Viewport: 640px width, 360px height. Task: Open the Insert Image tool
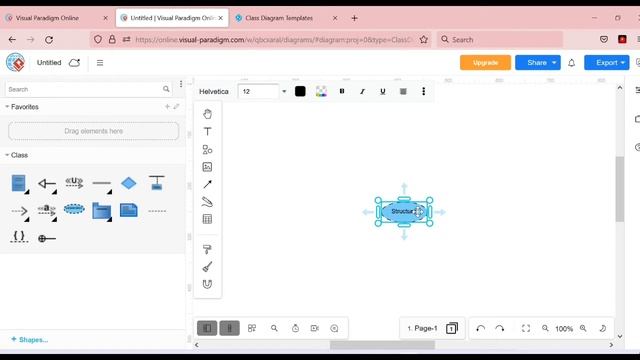(207, 167)
